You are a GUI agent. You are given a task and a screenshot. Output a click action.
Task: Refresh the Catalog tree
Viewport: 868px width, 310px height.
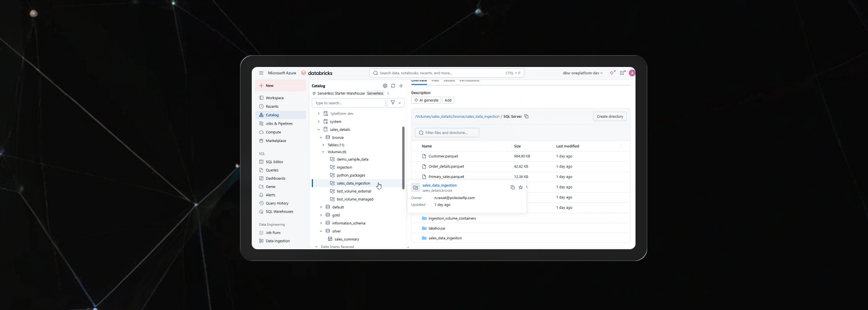coord(393,86)
